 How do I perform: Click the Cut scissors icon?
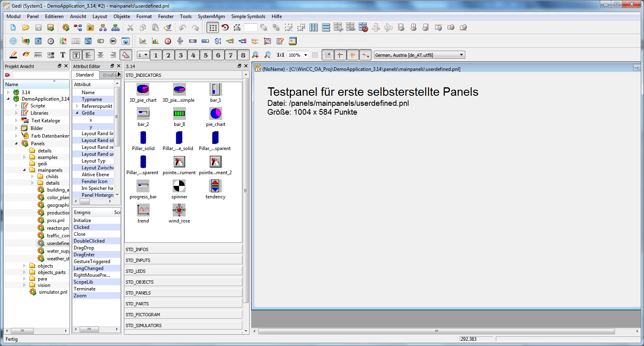(130, 27)
